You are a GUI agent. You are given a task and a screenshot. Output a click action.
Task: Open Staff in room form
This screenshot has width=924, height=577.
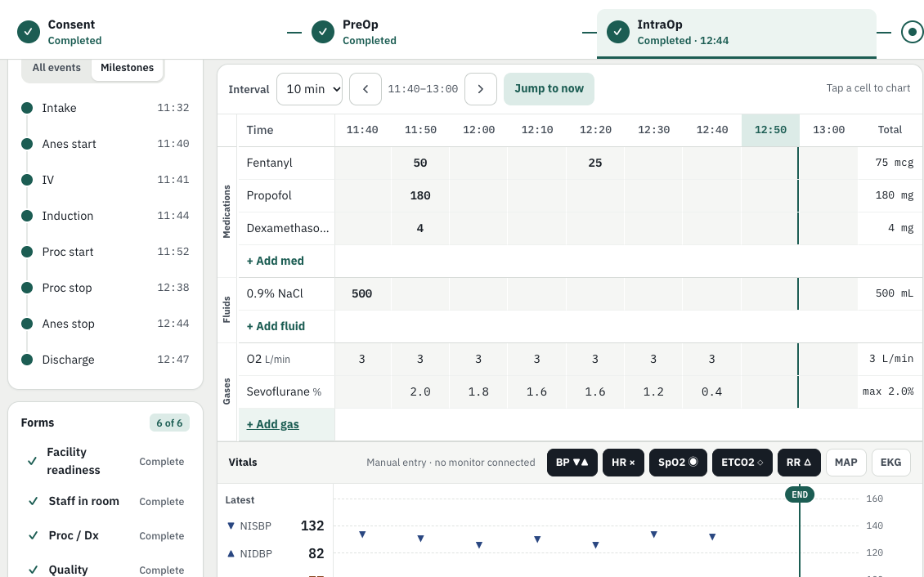pos(105,501)
